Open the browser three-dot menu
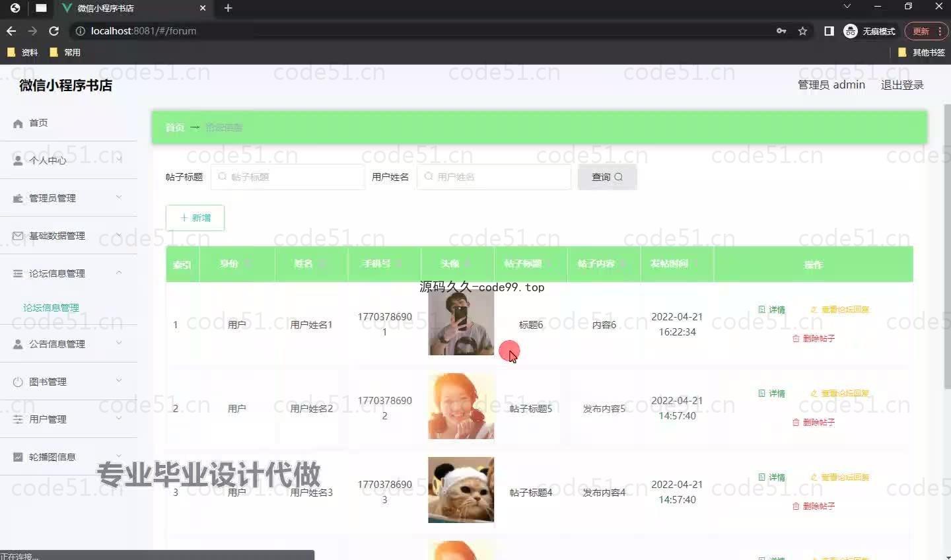Image resolution: width=951 pixels, height=560 pixels. click(x=940, y=31)
